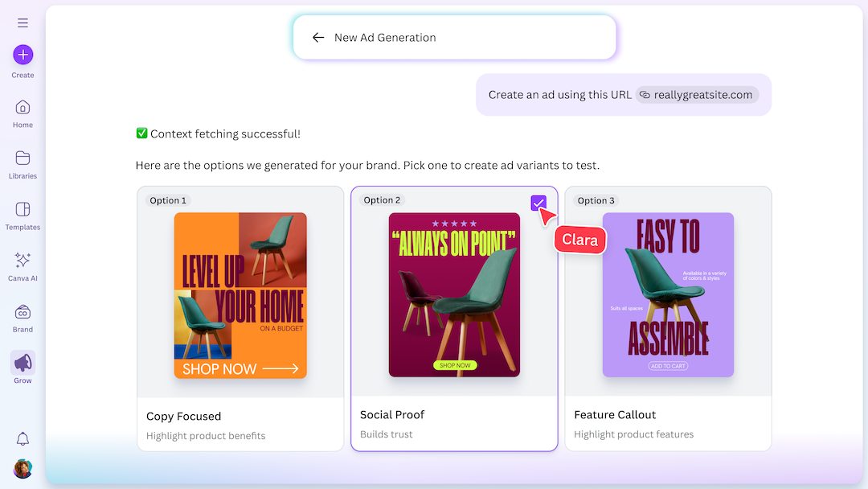Click the New Ad Generation title bar
Viewport: 868px width, 489px height.
tap(454, 38)
